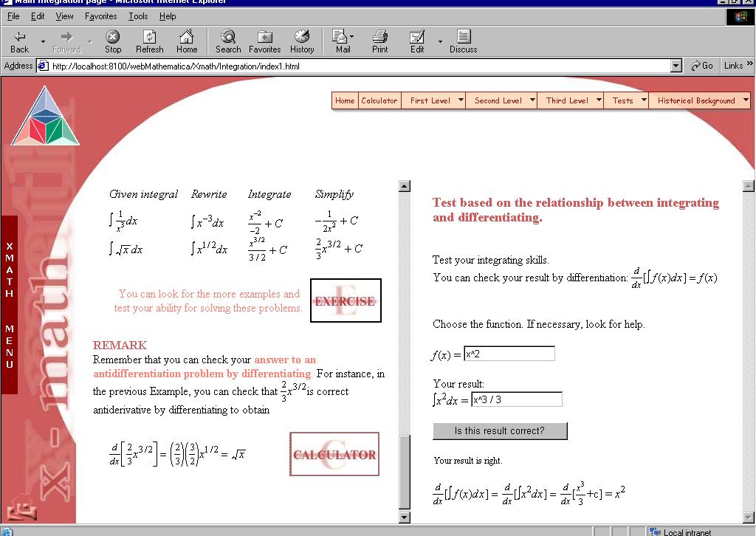Screen dimensions: 756x536
Task: Open the Discuss toolbar button
Action: point(464,41)
